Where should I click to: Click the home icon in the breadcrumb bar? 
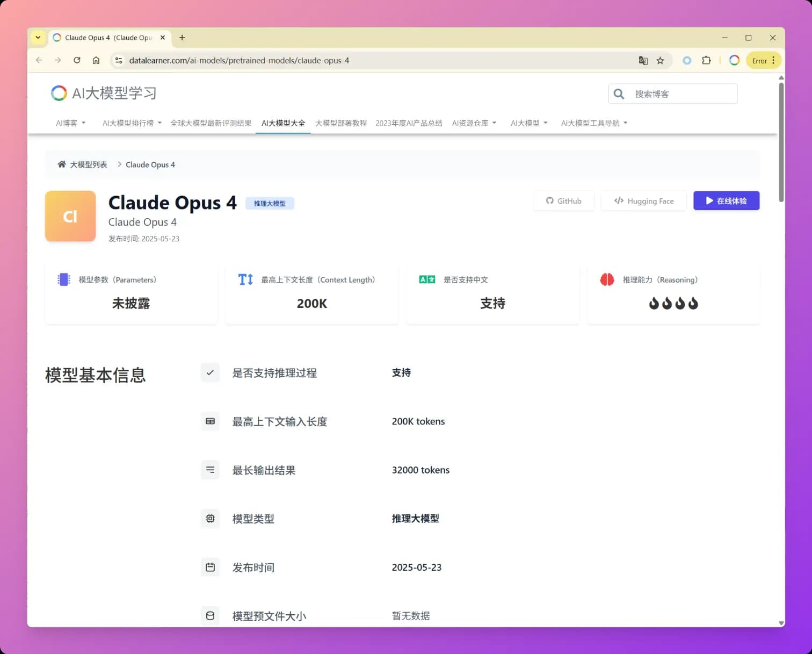(61, 164)
